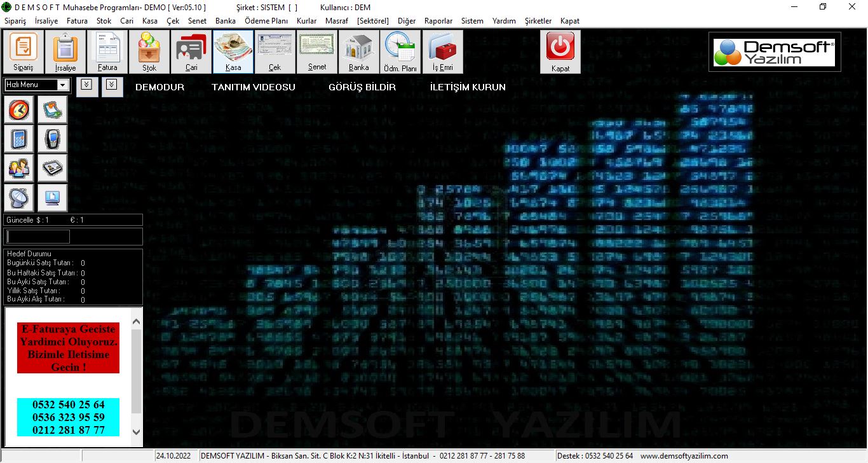
Task: Click the Demsoft Yazılım logo
Action: pos(774,52)
